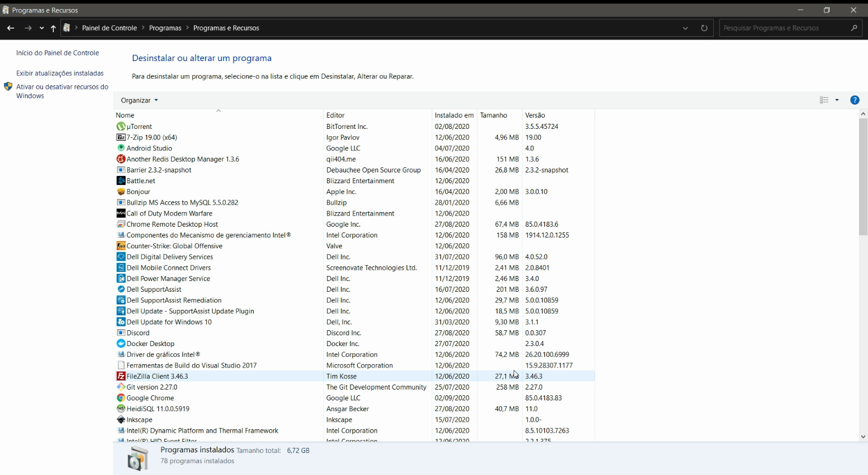Viewport: 868px width, 475px height.
Task: Click the Git version 2.27.0 icon
Action: click(x=120, y=387)
